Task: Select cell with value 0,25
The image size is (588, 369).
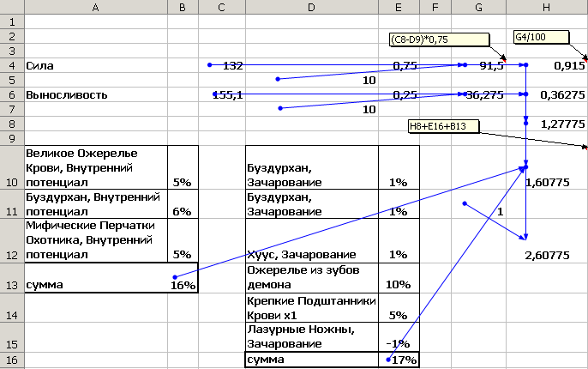Action: pyautogui.click(x=399, y=94)
